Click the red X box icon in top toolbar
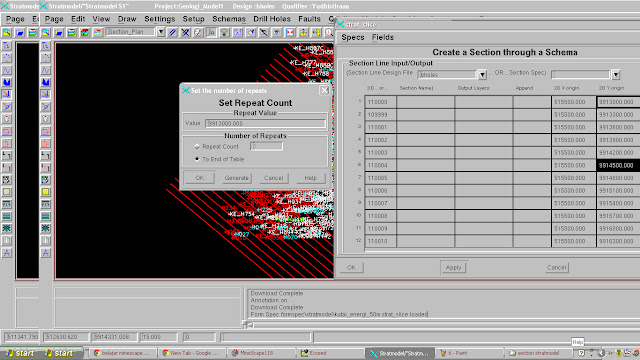 coord(290,32)
